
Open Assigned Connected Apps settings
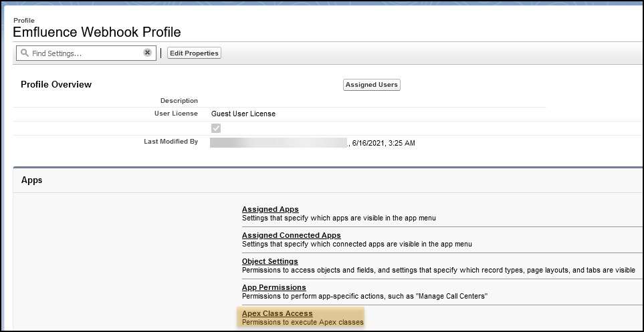[291, 235]
